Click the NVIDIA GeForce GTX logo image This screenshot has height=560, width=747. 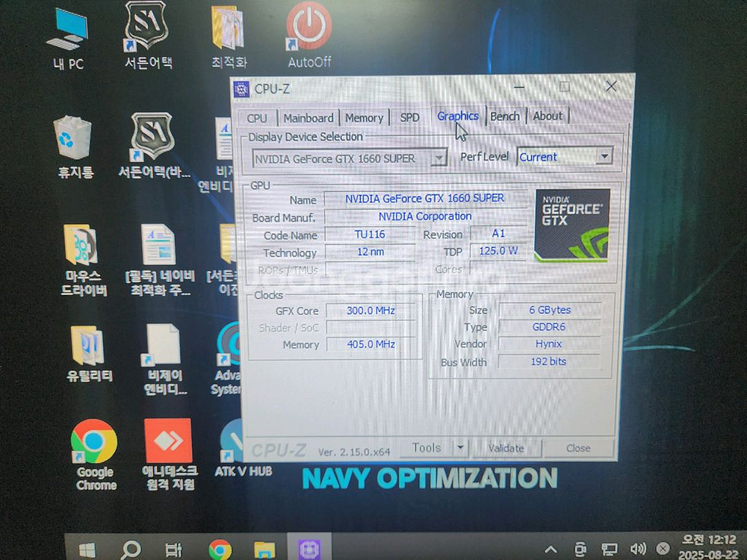click(x=572, y=225)
